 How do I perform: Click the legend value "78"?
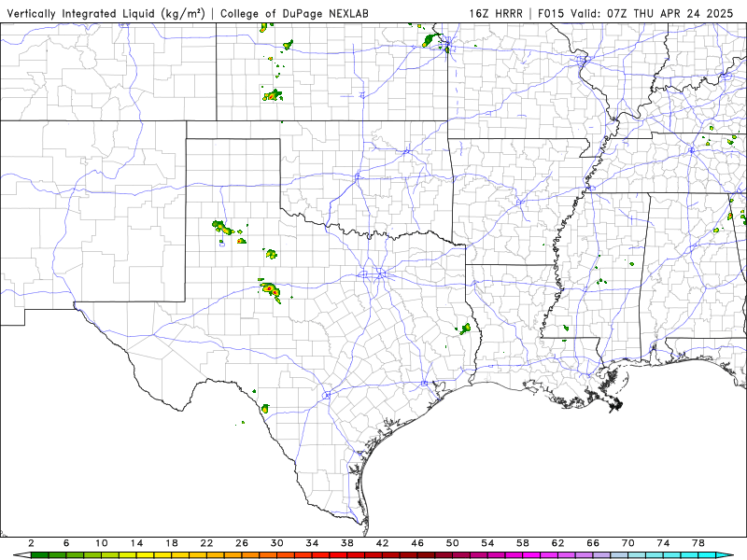pyautogui.click(x=698, y=543)
